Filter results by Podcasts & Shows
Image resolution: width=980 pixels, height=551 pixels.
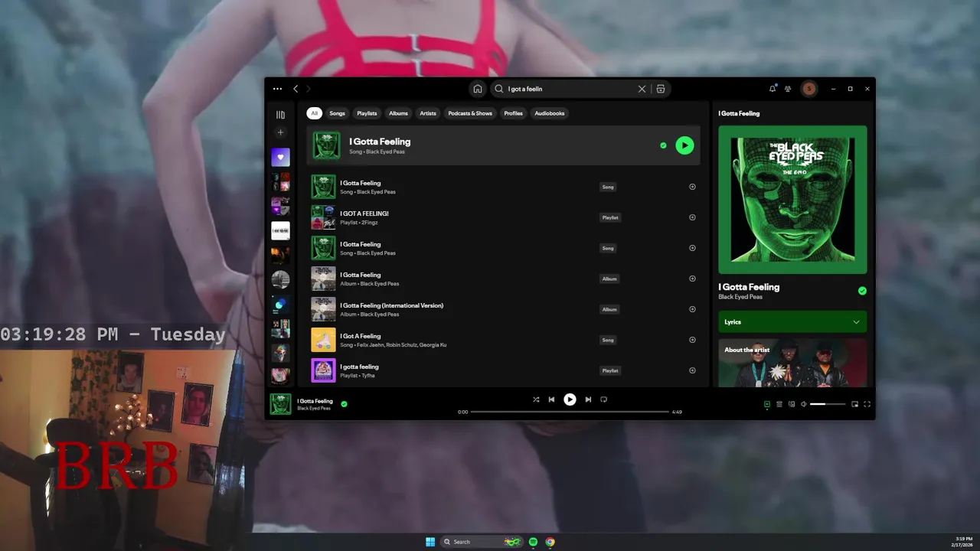click(x=470, y=113)
